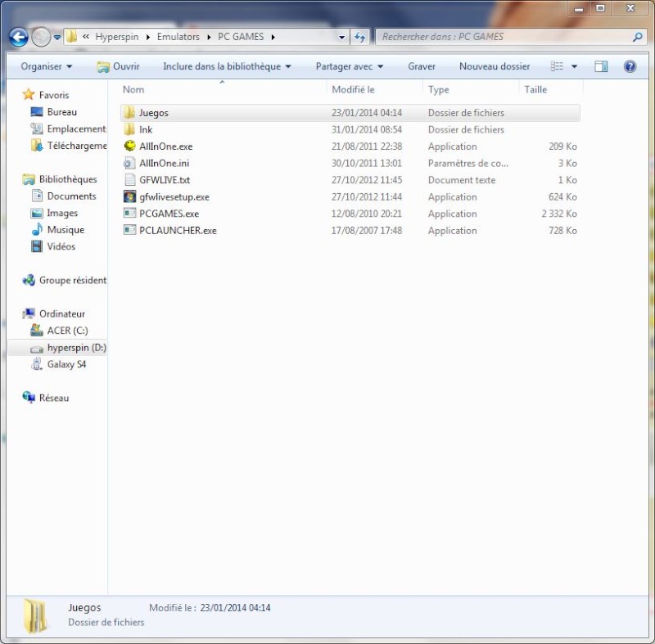Select the AllInOne.exe smiley icon
The width and height of the screenshot is (655, 644).
[129, 146]
